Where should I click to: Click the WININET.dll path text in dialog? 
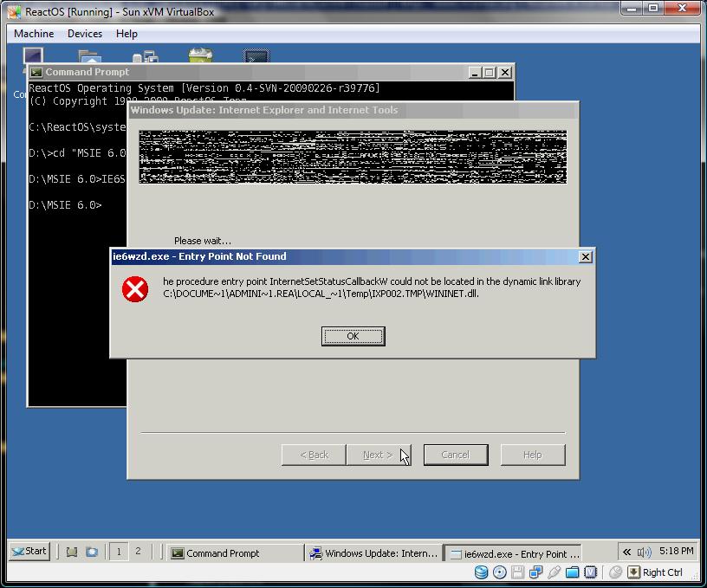pyautogui.click(x=321, y=294)
